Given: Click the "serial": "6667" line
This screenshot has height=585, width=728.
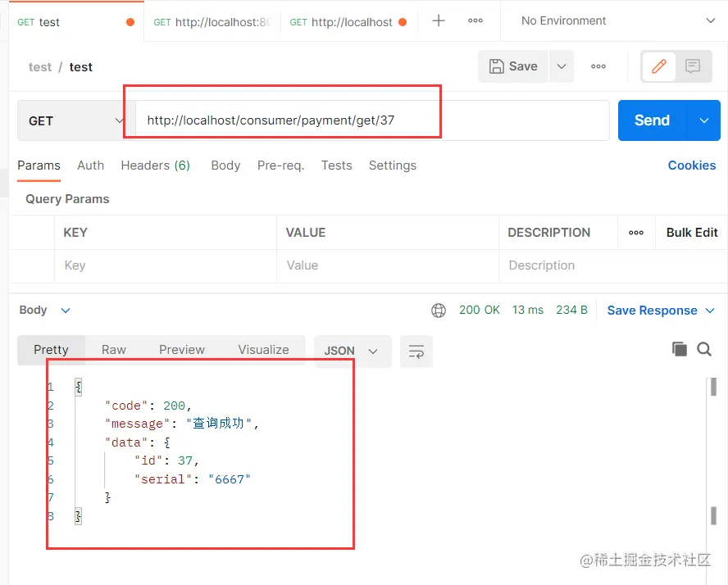Looking at the screenshot, I should (192, 479).
